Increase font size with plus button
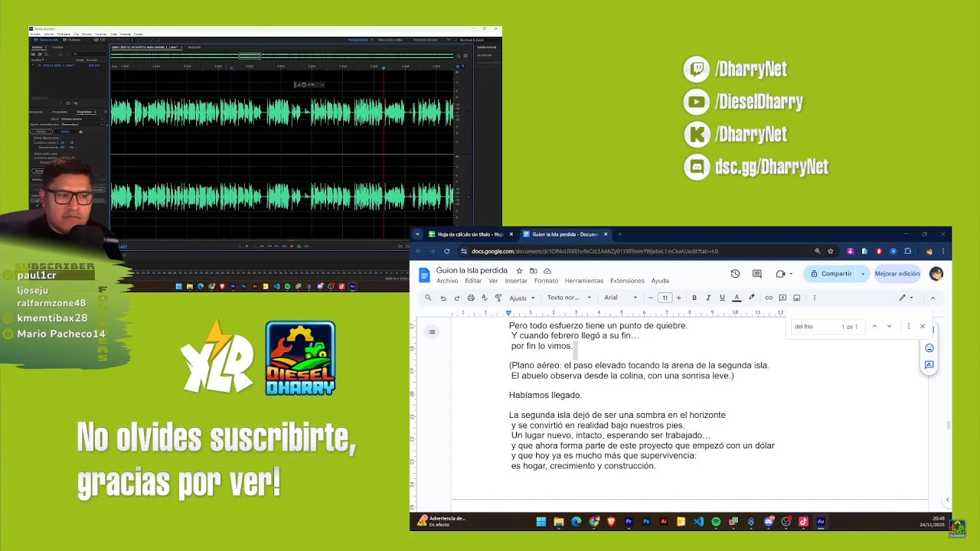The height and width of the screenshot is (551, 980). click(x=678, y=298)
